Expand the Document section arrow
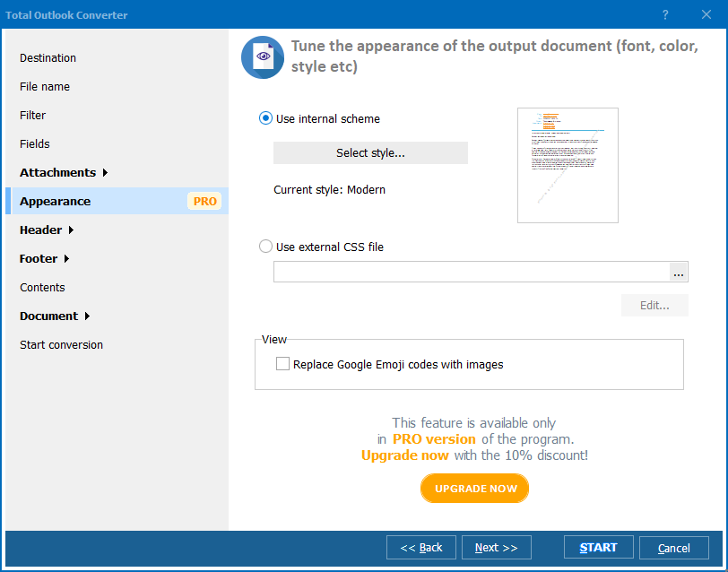 [87, 316]
